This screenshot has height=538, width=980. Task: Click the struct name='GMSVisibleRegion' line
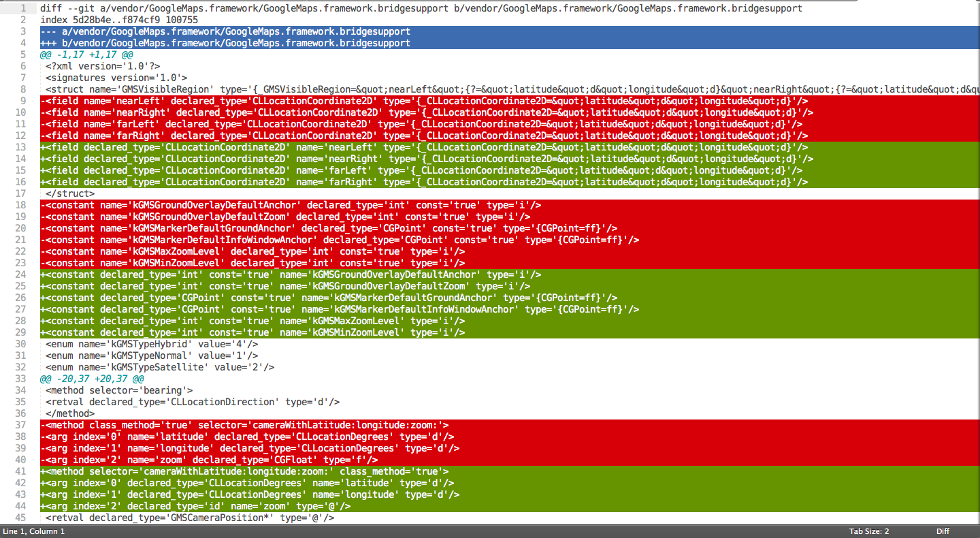pyautogui.click(x=512, y=90)
